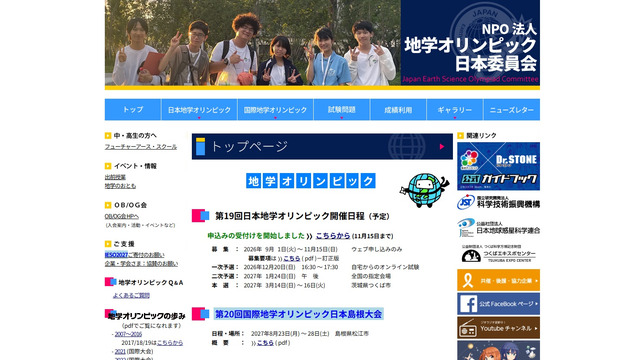Click the 関連リンク heading
640x360 pixels.
pos(481,136)
